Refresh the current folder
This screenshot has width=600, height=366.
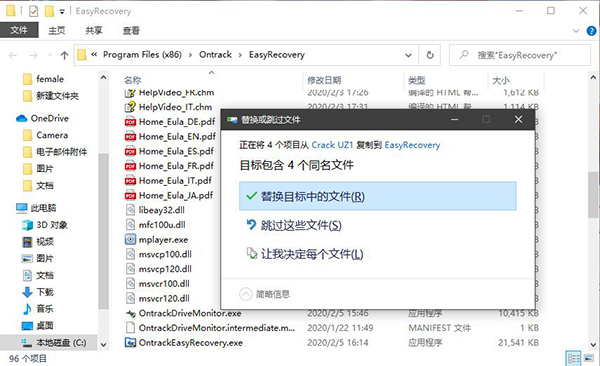430,55
